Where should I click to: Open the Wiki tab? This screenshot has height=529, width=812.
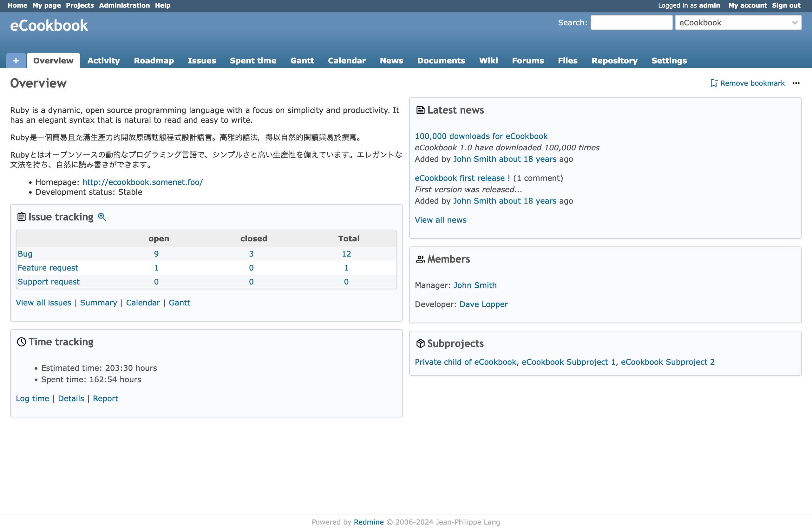(x=488, y=61)
